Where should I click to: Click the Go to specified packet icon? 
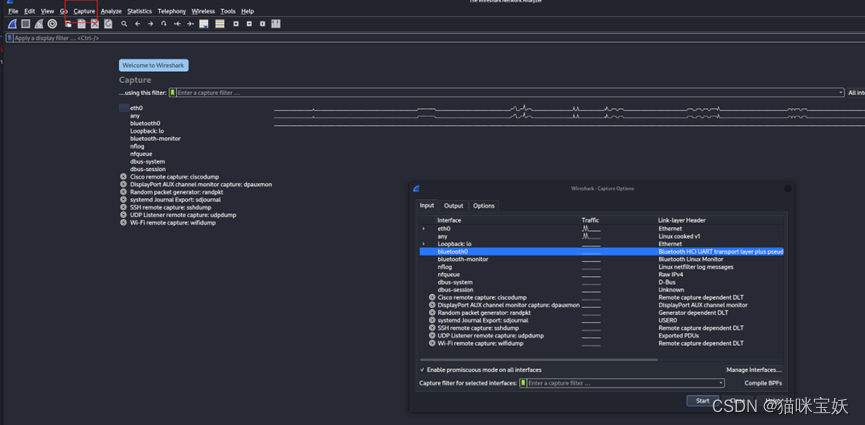[164, 24]
